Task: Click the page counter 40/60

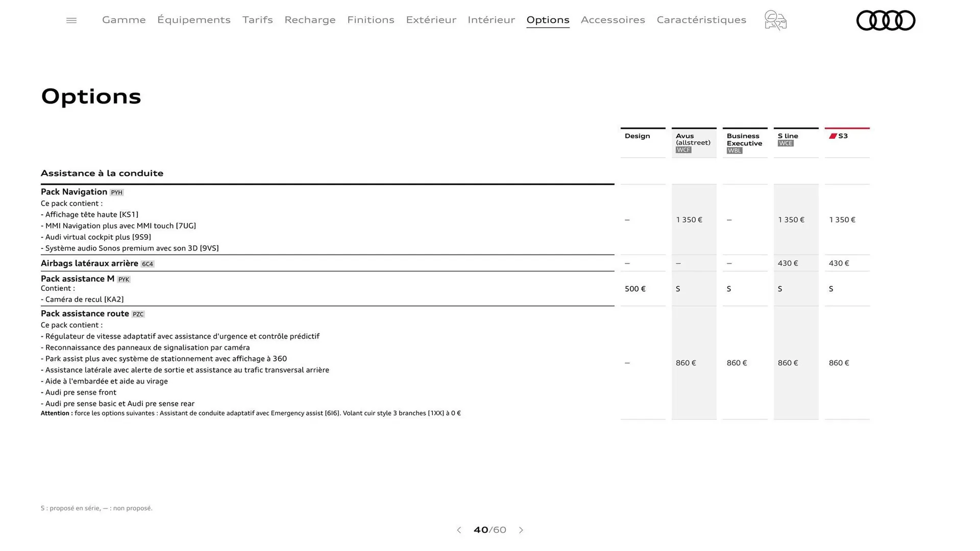Action: coord(489,530)
